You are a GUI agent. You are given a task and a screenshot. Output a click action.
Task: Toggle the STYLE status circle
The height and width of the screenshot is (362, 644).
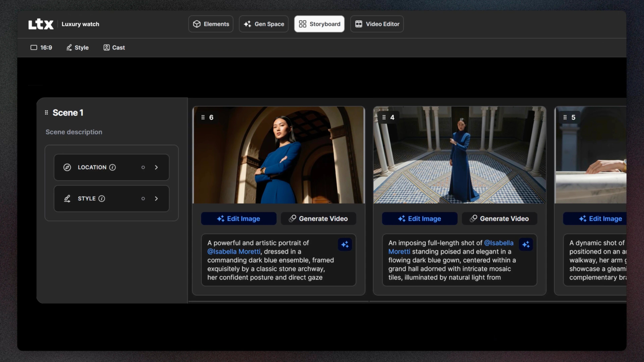coord(143,199)
